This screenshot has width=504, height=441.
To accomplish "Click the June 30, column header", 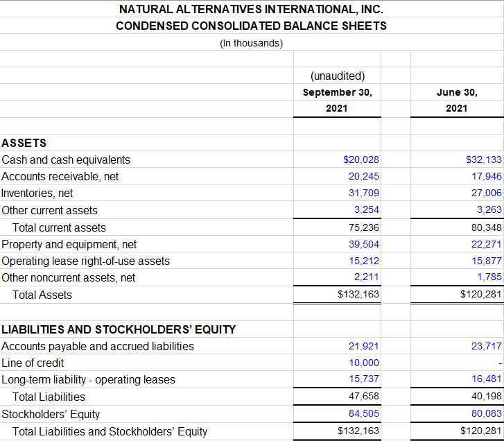I will point(457,92).
